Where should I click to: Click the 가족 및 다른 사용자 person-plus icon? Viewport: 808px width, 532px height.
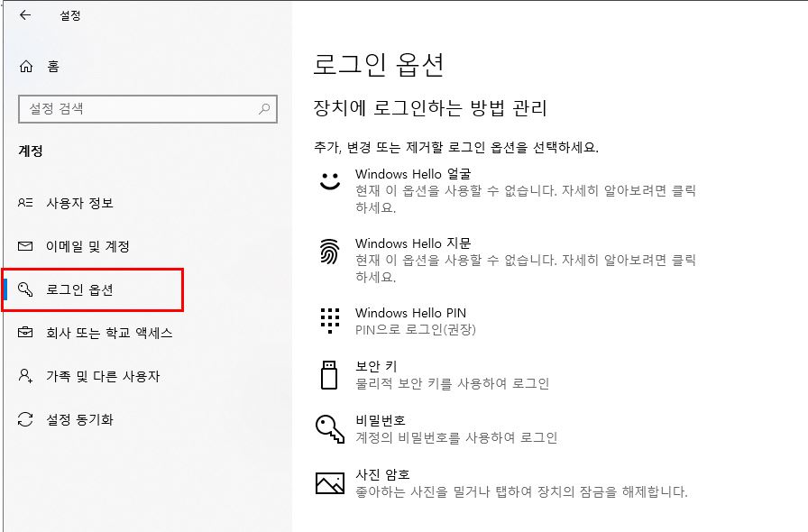(25, 376)
